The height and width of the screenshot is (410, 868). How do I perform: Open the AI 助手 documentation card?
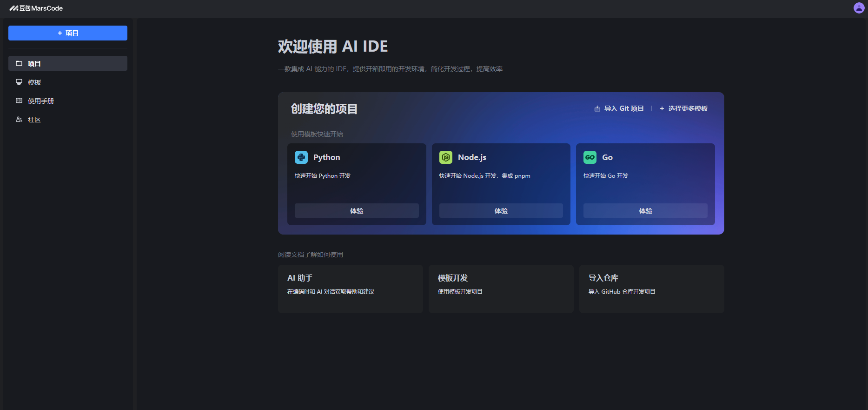click(351, 289)
